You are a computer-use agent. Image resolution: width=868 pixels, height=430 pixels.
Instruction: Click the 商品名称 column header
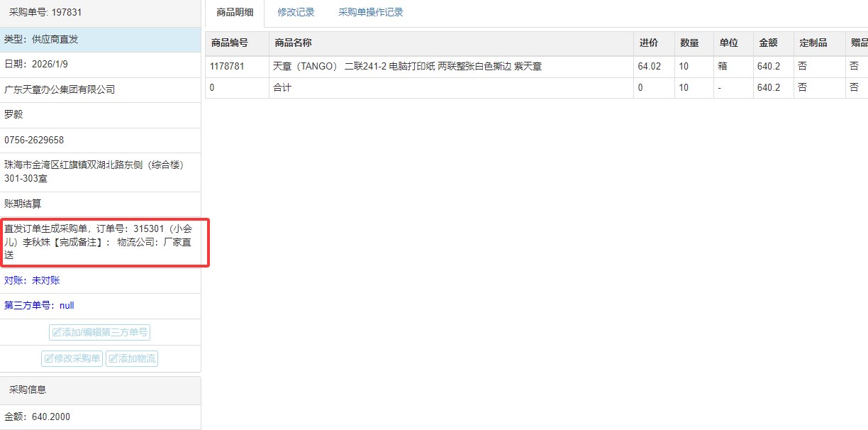tap(293, 43)
